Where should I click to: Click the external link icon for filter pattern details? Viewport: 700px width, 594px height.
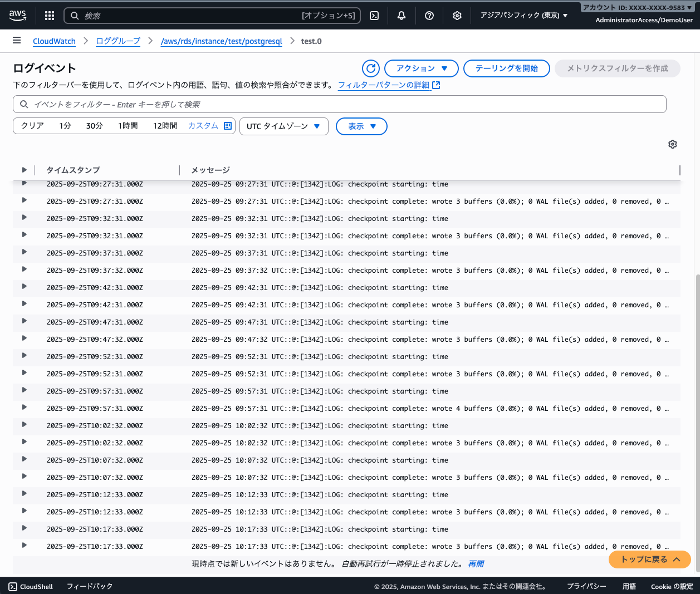pyautogui.click(x=436, y=85)
